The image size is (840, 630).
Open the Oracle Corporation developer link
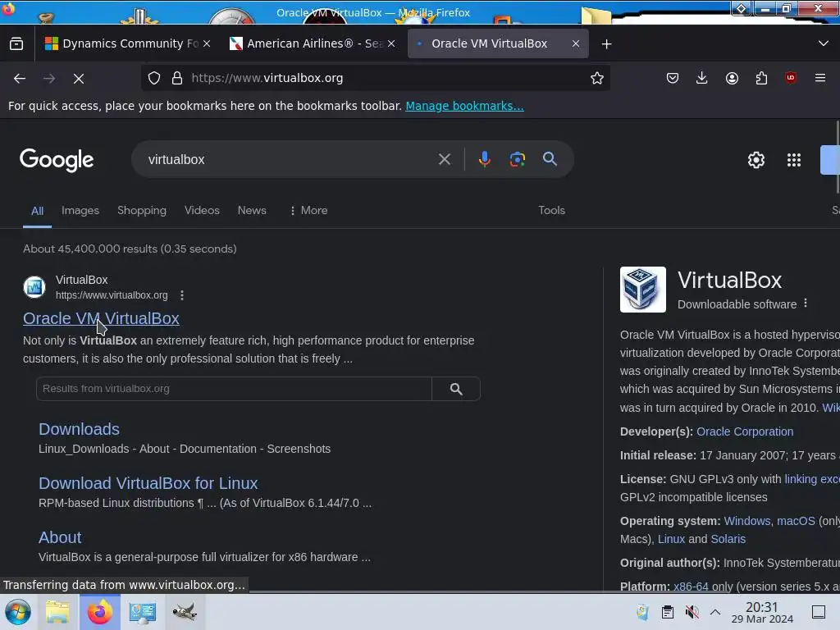[745, 431]
